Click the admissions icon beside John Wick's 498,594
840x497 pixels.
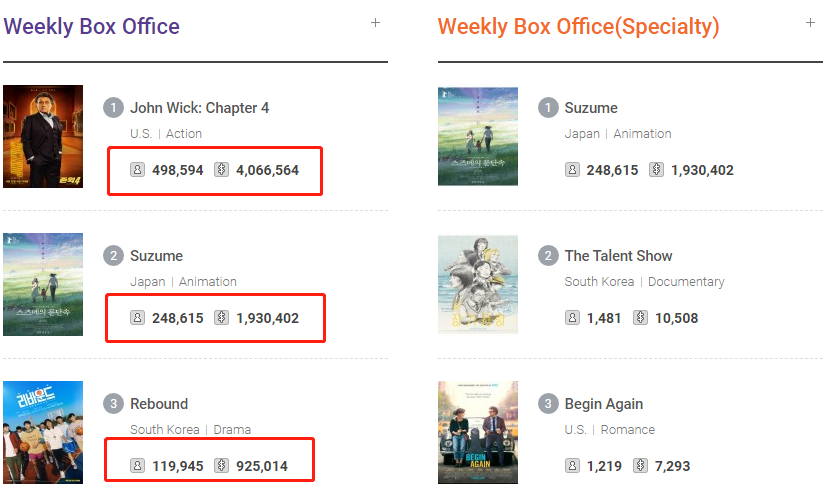click(137, 170)
